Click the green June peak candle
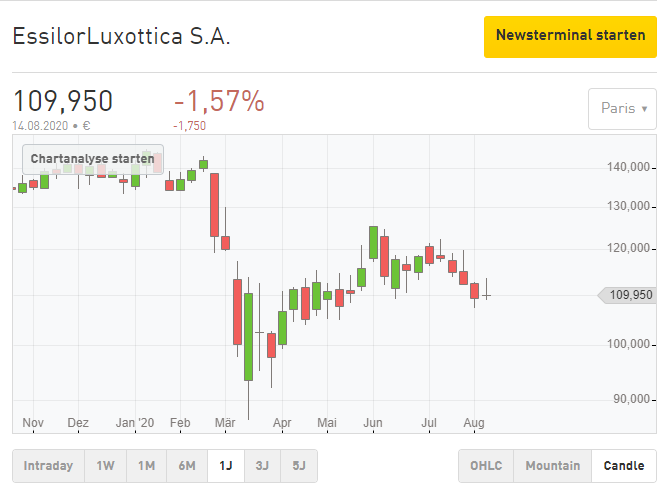Viewport: 657px width, 493px height. pos(373,241)
